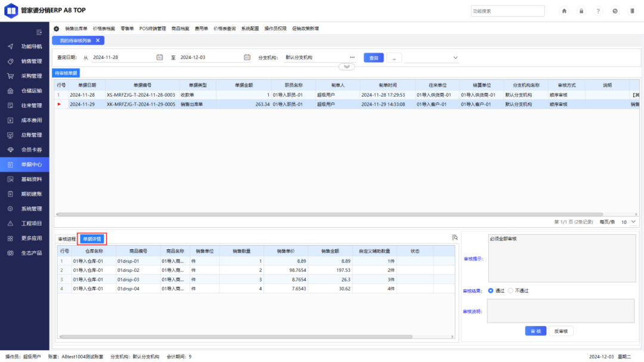Close 我的待审核列表 tab
The image size is (644, 362).
tap(98, 41)
